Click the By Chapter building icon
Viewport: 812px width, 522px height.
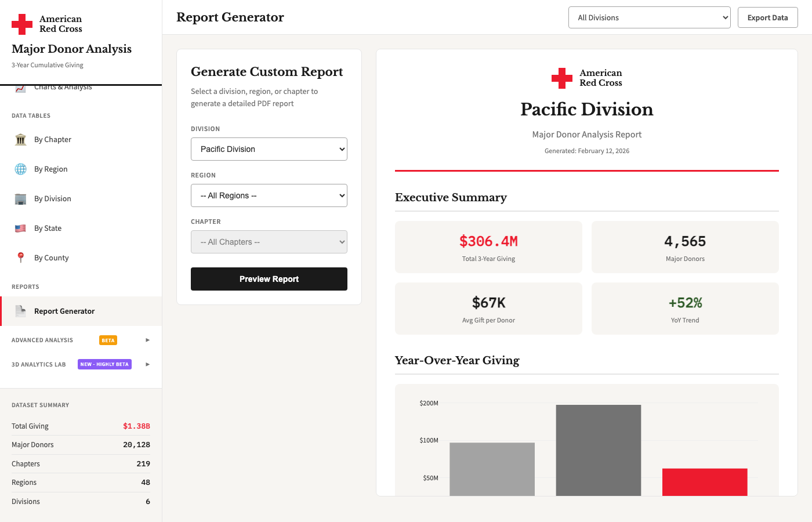(21, 139)
